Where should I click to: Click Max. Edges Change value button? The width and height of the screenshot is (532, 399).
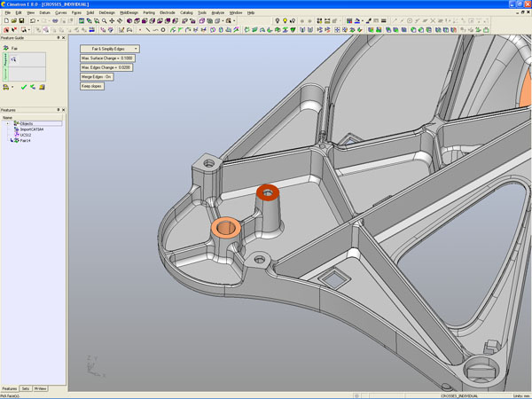point(106,67)
